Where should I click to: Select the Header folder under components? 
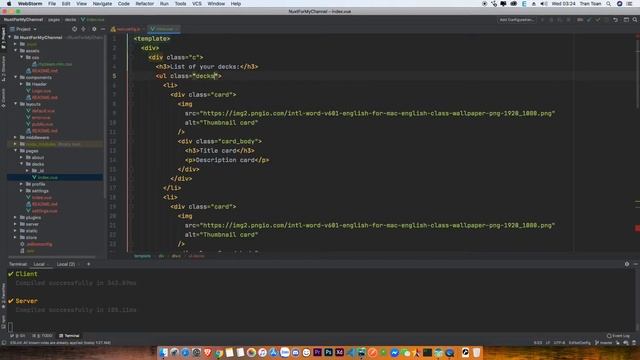tap(39, 84)
